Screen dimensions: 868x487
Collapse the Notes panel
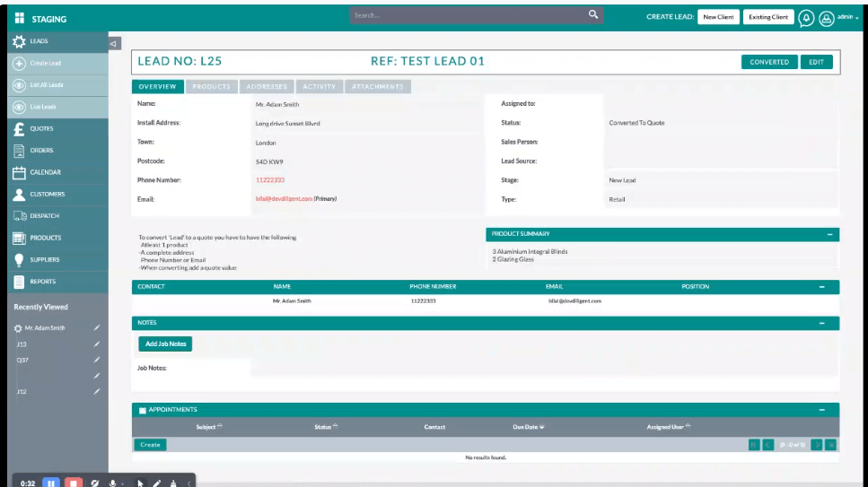tap(822, 323)
